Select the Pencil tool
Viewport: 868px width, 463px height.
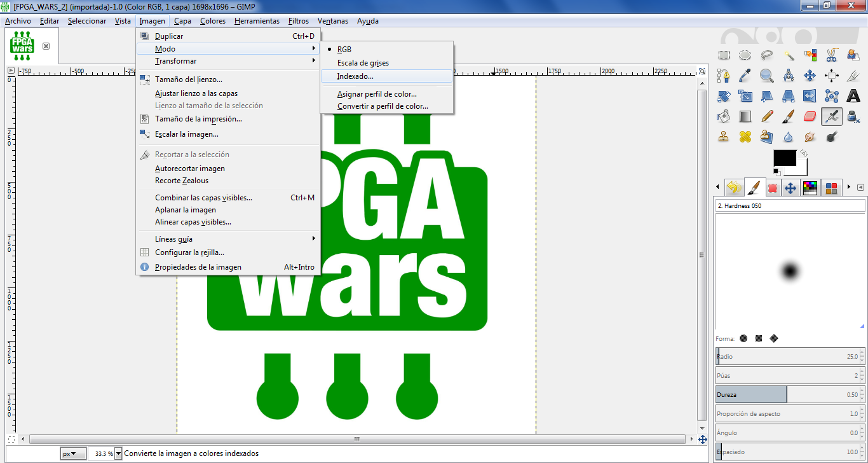click(x=767, y=116)
